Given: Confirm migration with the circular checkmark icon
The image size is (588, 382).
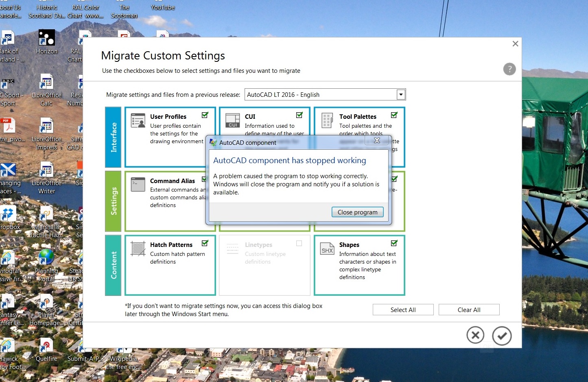Looking at the screenshot, I should [502, 335].
